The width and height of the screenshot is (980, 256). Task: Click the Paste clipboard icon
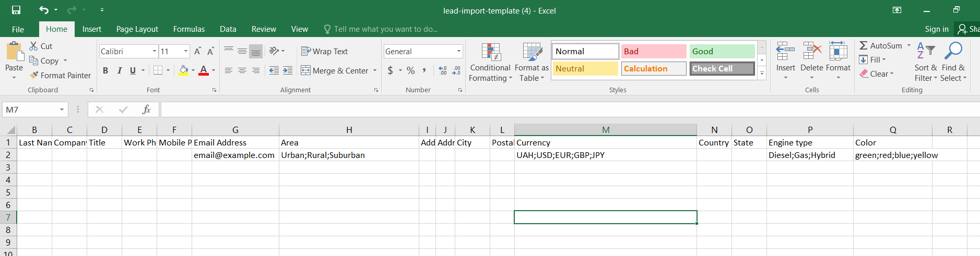point(14,52)
